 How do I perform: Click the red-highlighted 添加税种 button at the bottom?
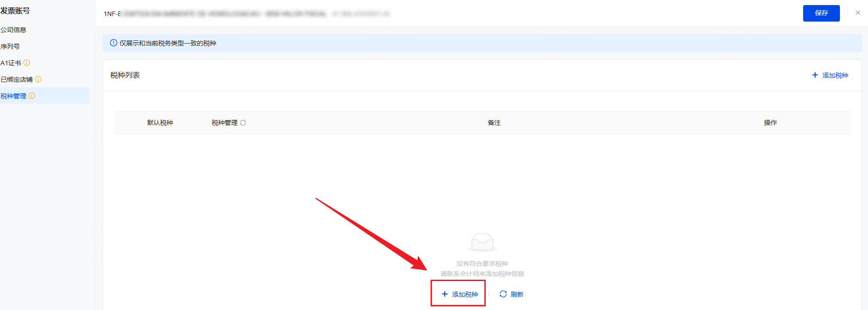[460, 294]
